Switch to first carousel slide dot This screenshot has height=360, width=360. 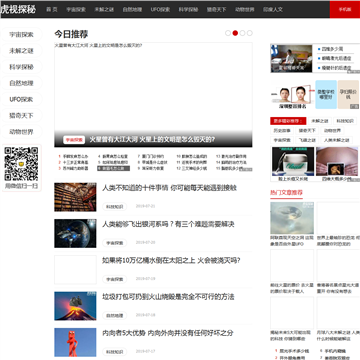click(228, 33)
